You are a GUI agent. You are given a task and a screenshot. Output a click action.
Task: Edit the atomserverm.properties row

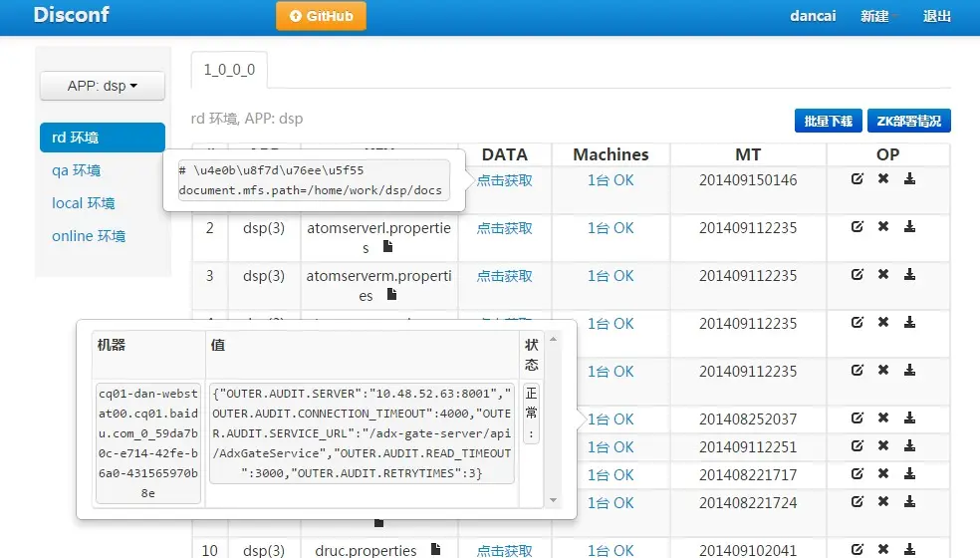tap(857, 274)
